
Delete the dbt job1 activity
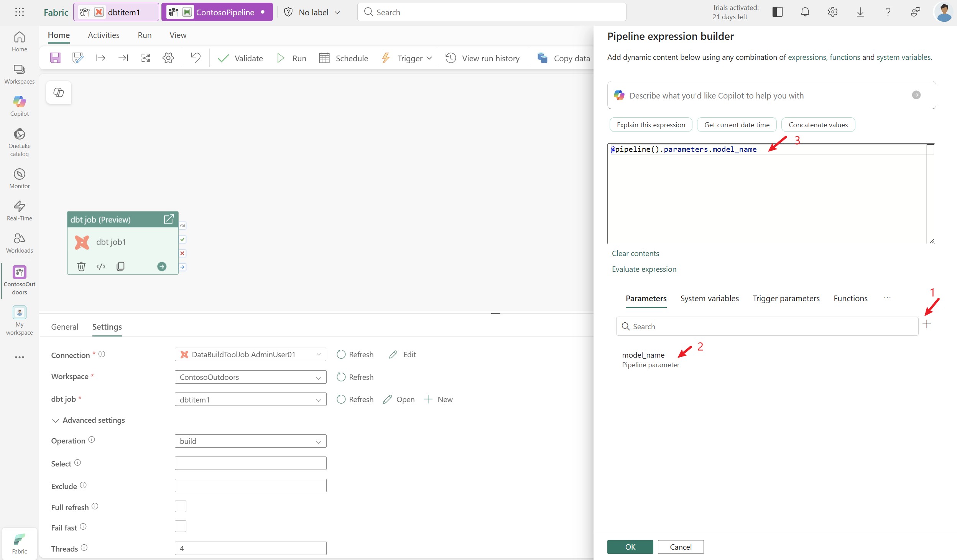81,266
